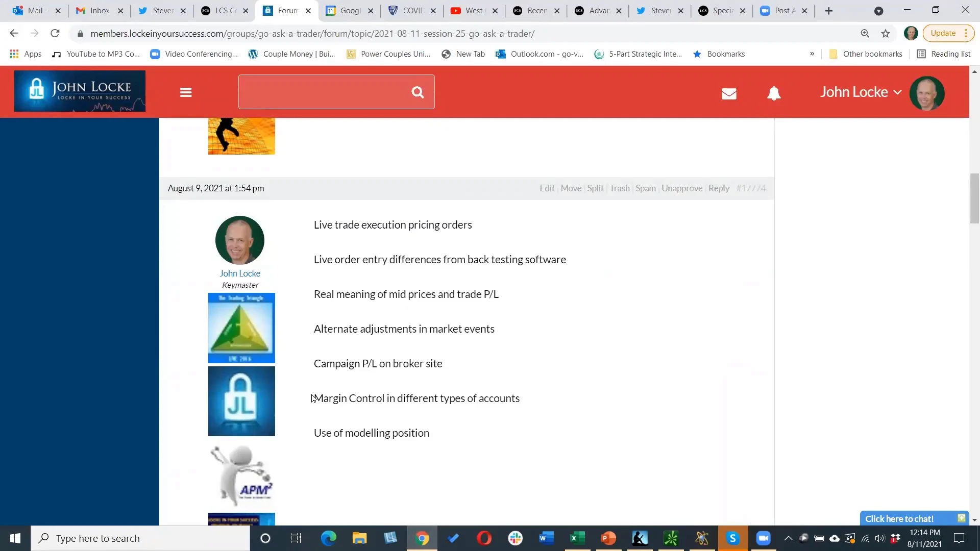
Task: Click the taskbar search box
Action: [x=140, y=538]
